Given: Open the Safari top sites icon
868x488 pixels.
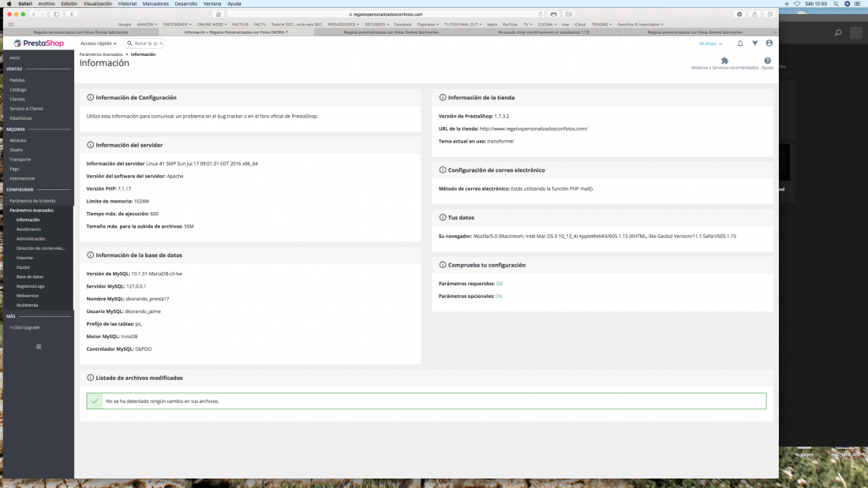Looking at the screenshot, I should (x=71, y=14).
